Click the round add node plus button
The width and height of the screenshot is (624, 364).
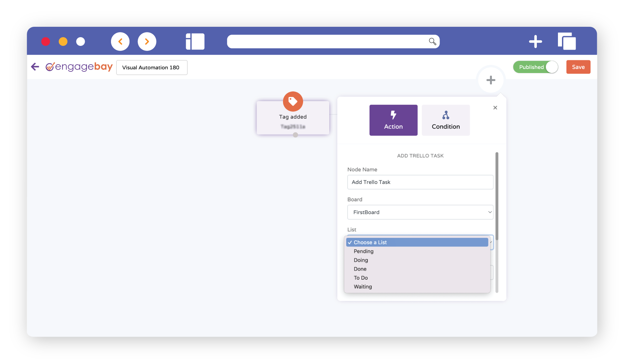[x=491, y=80]
